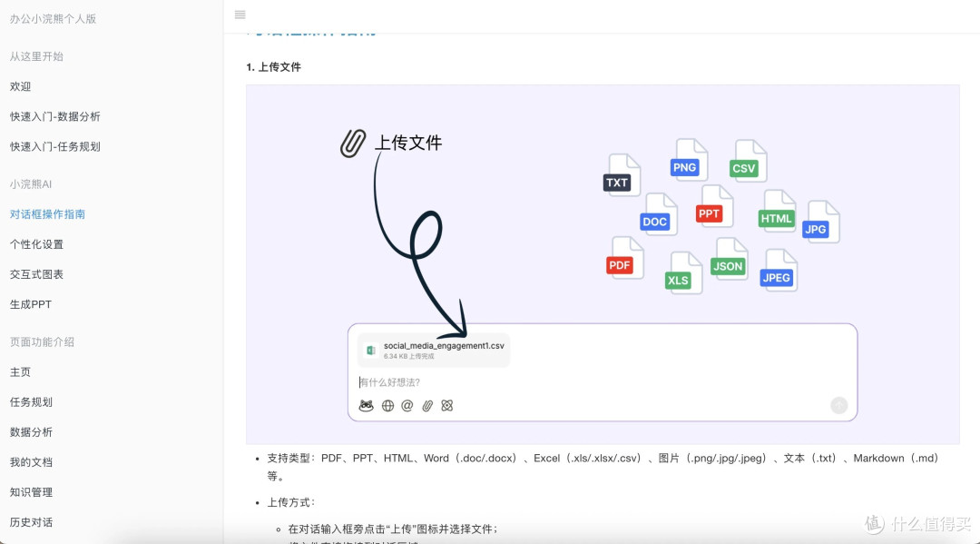Click the 上传方式: bullet text
Screen dimensions: 980x544
[x=292, y=502]
